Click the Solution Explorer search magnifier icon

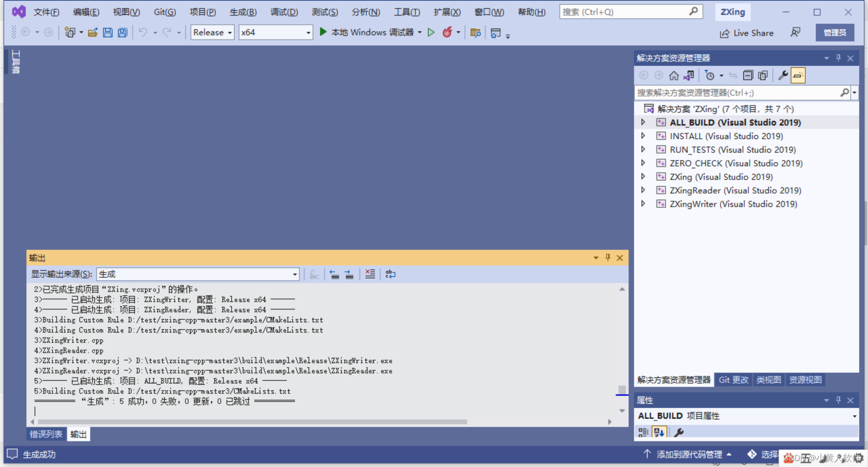click(x=844, y=93)
